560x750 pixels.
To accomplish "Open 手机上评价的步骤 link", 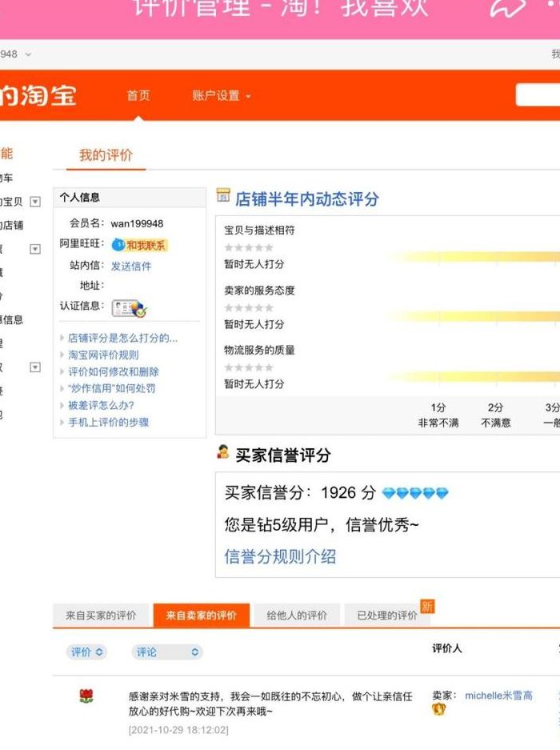I will [109, 422].
